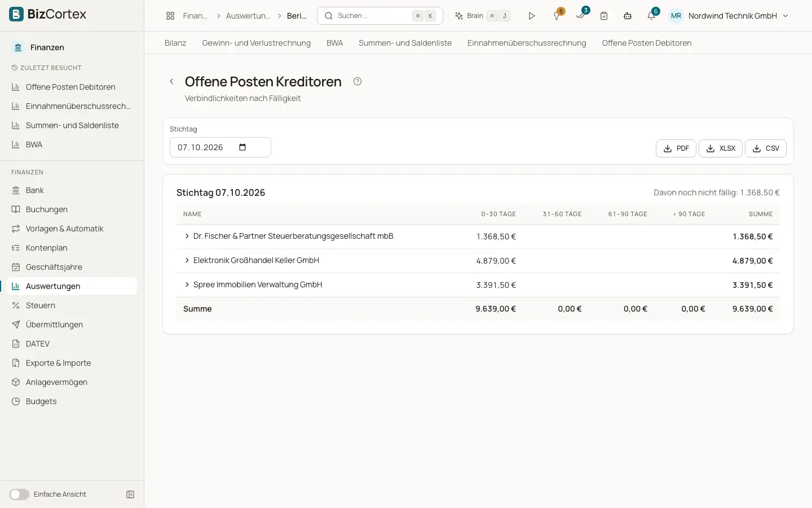Click the Einnahmenüberschussrechnung tab
812x508 pixels.
[527, 43]
